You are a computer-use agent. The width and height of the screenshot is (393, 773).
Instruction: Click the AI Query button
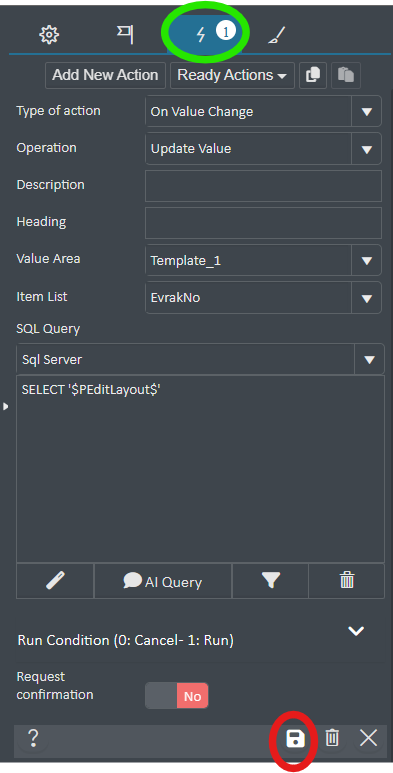click(x=163, y=581)
